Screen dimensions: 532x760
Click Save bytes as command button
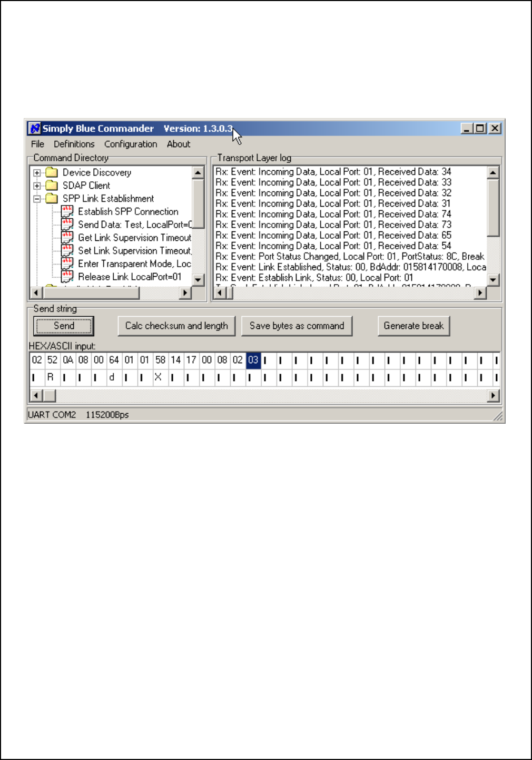(x=297, y=326)
